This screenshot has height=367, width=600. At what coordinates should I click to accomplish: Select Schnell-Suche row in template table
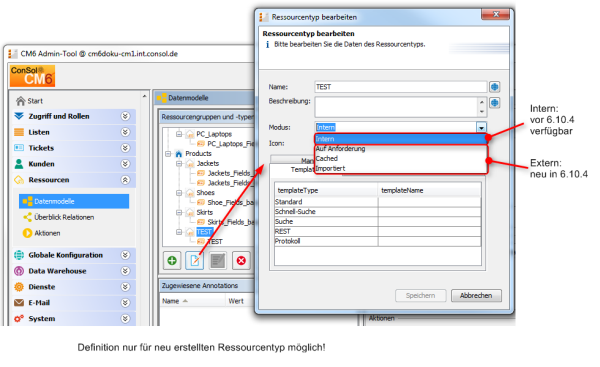[x=378, y=212]
